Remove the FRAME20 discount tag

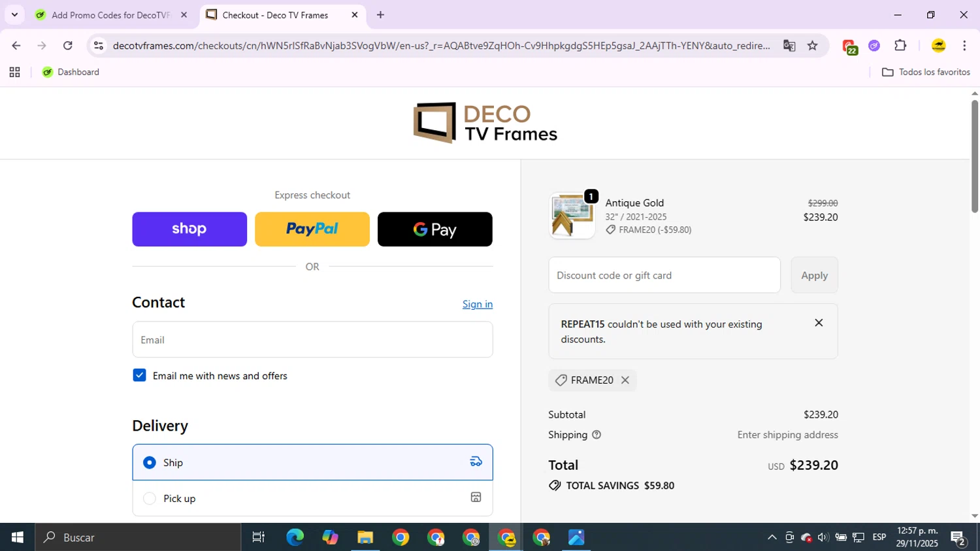625,380
